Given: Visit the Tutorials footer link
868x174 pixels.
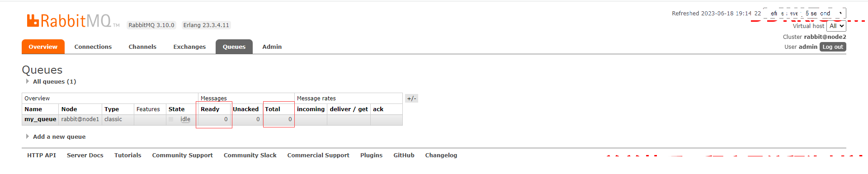Looking at the screenshot, I should pos(128,155).
